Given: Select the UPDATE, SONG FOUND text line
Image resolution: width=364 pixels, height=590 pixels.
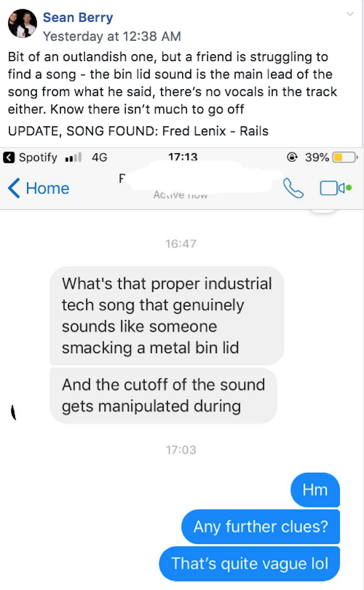Looking at the screenshot, I should coord(138,131).
